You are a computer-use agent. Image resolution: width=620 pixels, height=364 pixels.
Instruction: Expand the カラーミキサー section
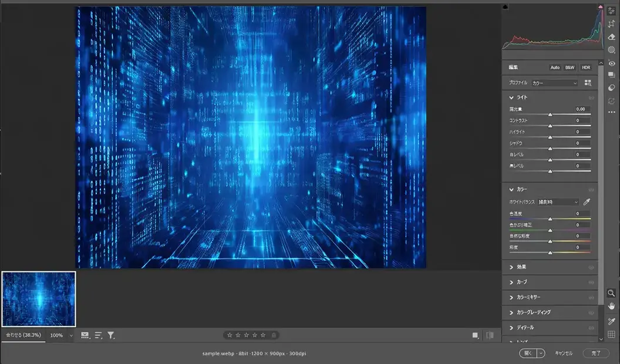528,297
